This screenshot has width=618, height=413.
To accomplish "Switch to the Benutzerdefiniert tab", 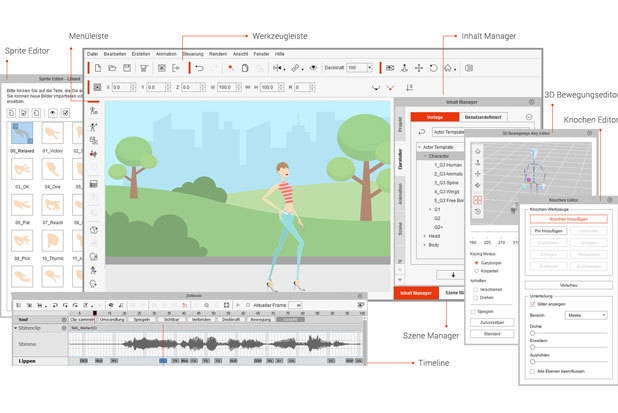I will (483, 117).
